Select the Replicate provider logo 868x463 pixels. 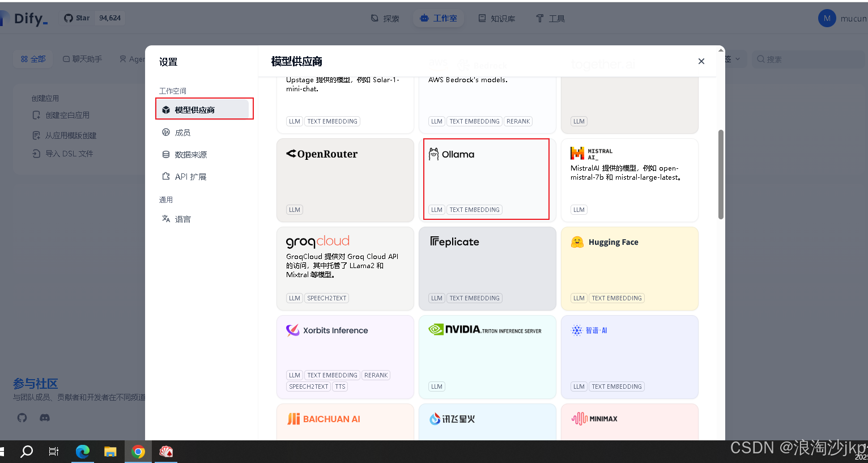[x=454, y=242]
